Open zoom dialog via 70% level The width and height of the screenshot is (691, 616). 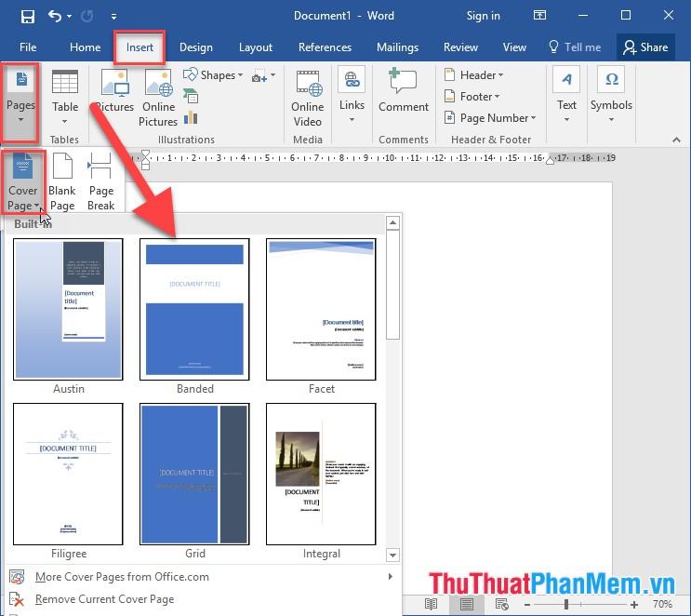[663, 604]
